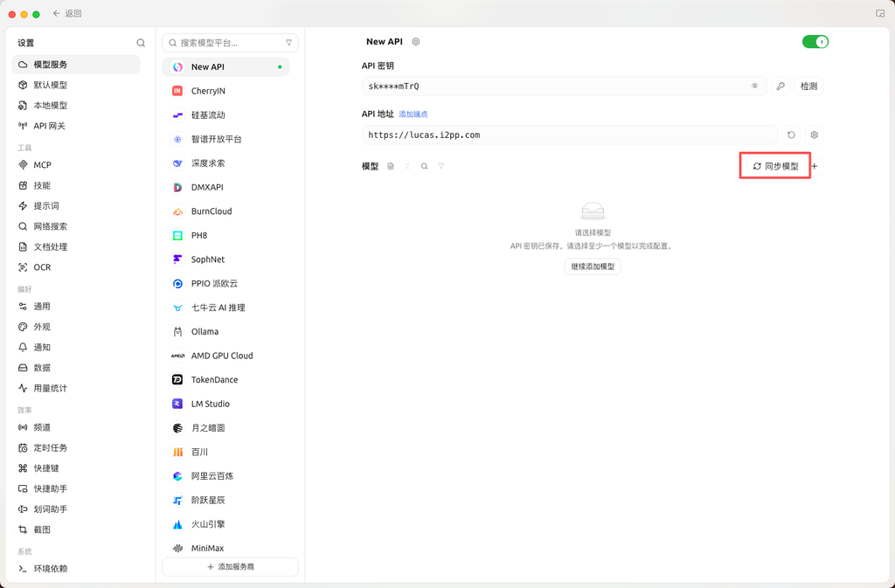Select the 百川 provider
The width and height of the screenshot is (895, 588).
click(x=225, y=452)
